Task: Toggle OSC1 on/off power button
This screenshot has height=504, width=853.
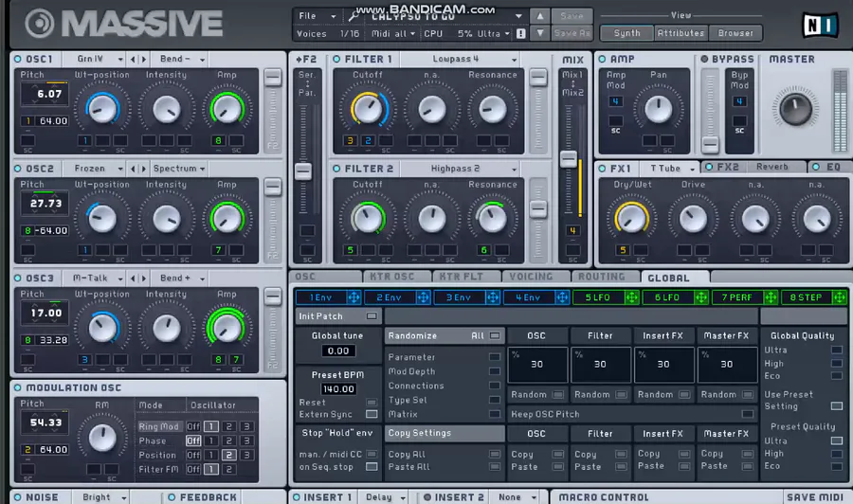Action: coord(18,60)
